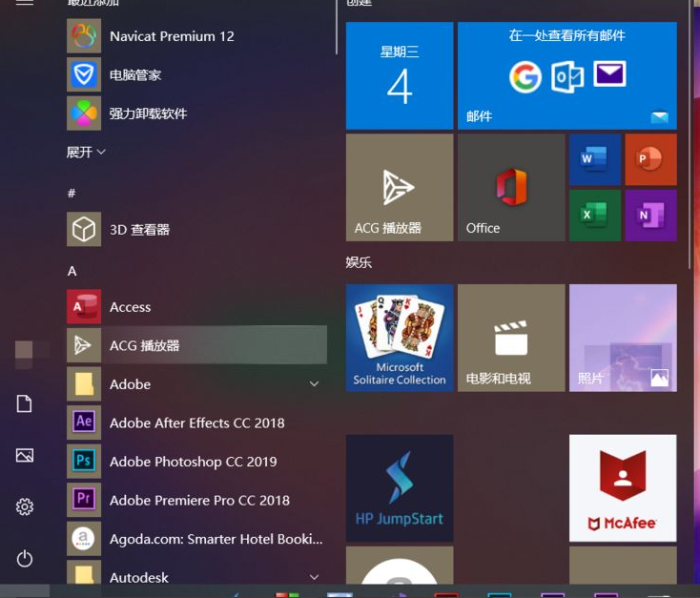Open the 邮件 mail tile
Image resolution: width=700 pixels, height=598 pixels.
coord(567,75)
